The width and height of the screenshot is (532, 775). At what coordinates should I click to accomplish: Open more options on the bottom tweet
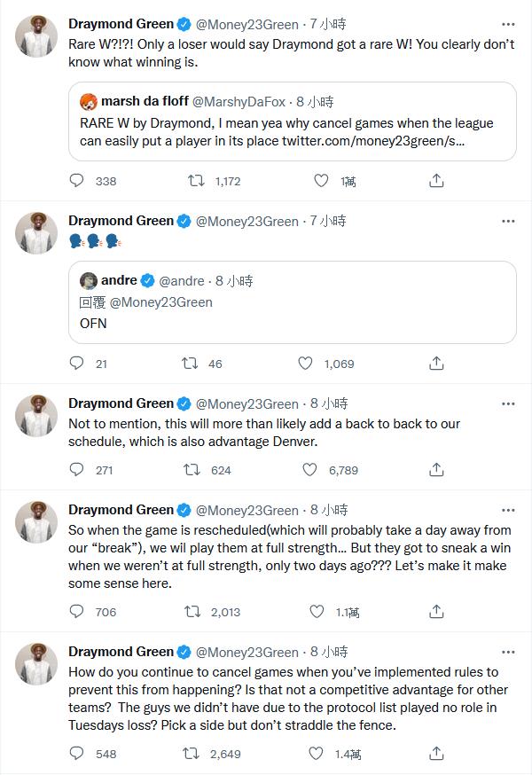(507, 652)
